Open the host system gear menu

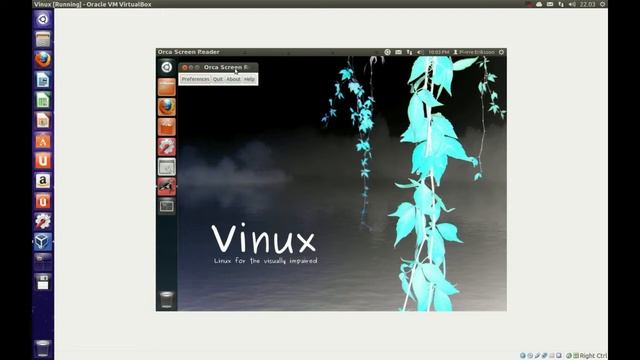click(x=602, y=4)
